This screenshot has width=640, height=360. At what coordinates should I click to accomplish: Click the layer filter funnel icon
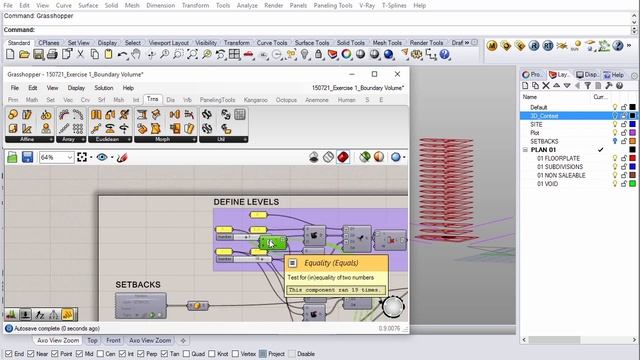click(587, 86)
